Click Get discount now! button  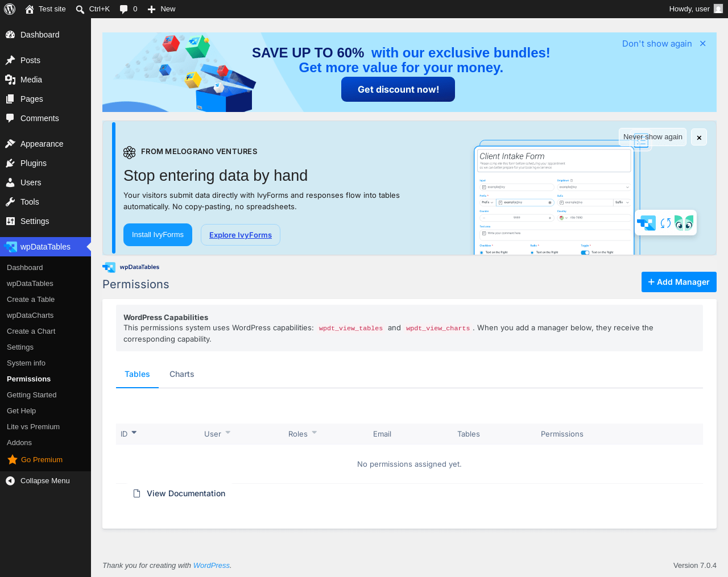398,89
